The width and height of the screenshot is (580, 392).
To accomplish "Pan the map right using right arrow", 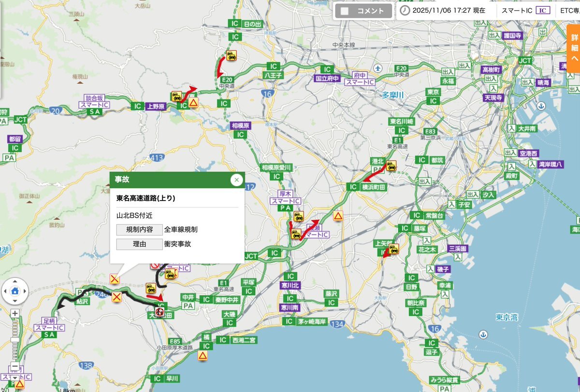I will (x=24, y=291).
